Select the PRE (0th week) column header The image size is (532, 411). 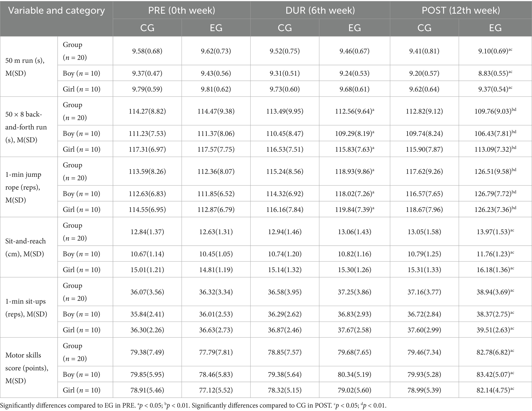click(x=182, y=10)
